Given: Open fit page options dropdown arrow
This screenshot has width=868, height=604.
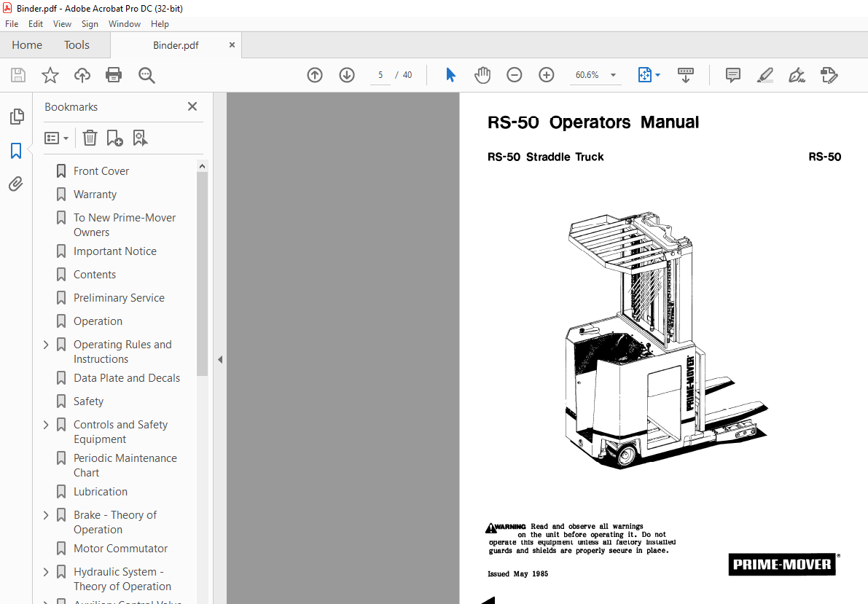Looking at the screenshot, I should (657, 75).
